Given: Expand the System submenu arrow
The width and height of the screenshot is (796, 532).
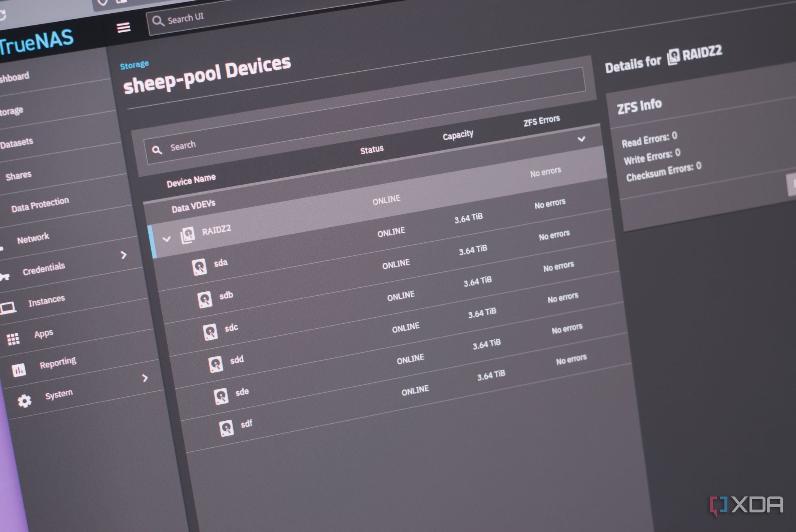Looking at the screenshot, I should (145, 378).
